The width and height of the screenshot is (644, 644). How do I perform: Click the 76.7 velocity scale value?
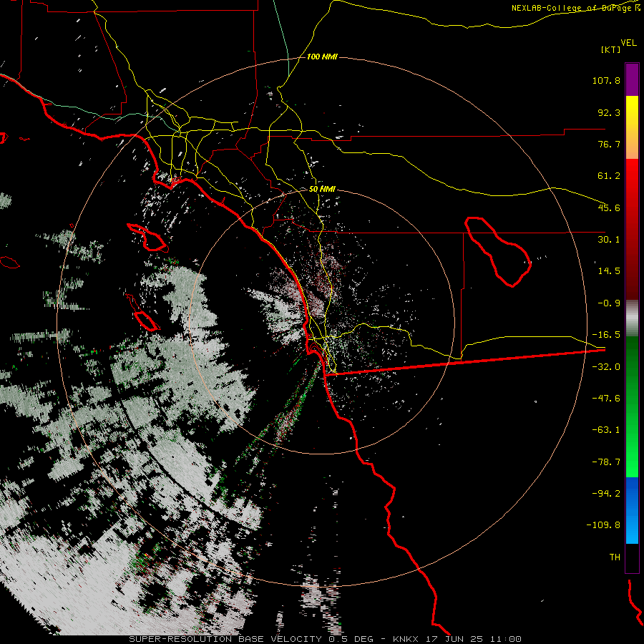609,144
